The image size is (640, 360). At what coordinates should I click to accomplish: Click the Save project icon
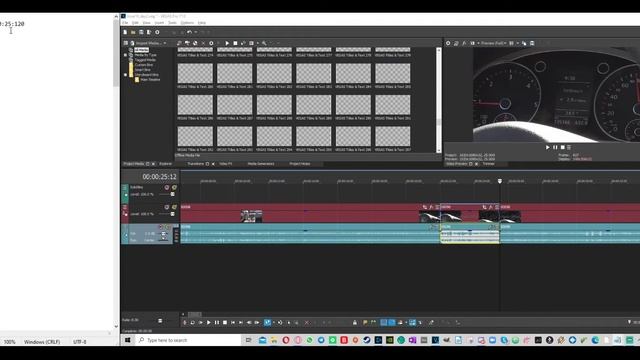pyautogui.click(x=141, y=32)
